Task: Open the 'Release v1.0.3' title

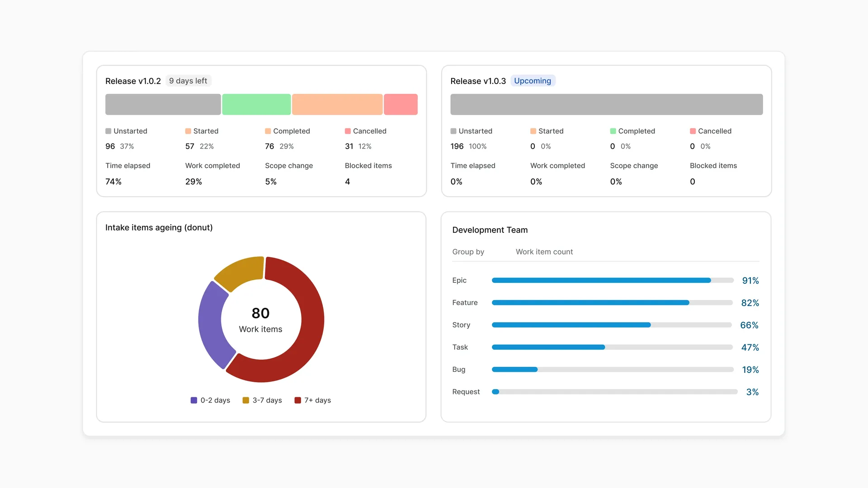Action: click(x=478, y=81)
